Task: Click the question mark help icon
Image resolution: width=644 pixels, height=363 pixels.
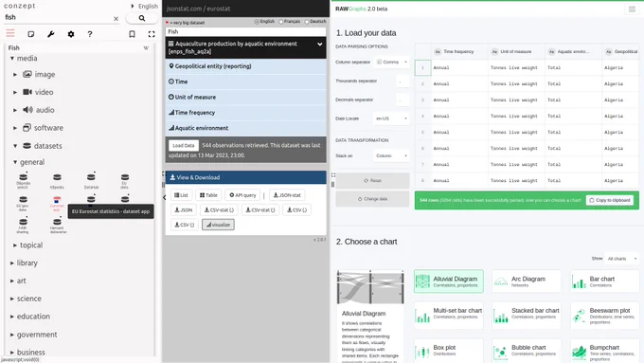Action: tap(90, 34)
